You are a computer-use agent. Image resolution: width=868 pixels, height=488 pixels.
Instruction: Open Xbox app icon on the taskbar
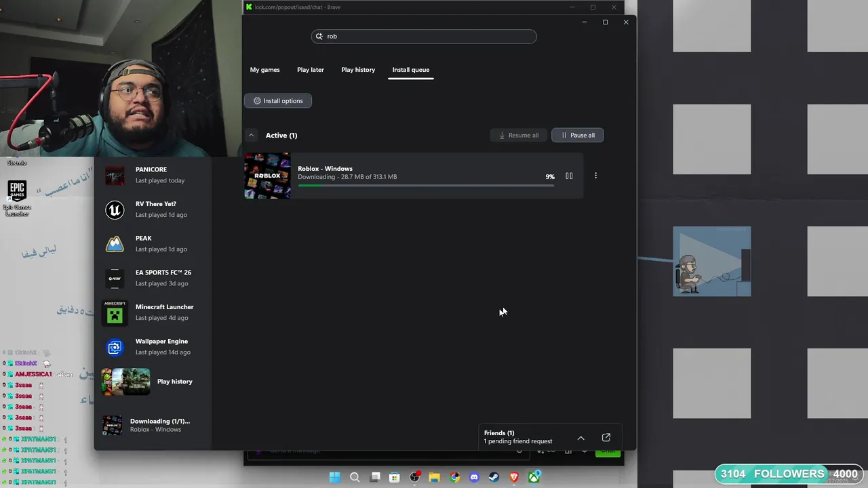click(x=534, y=477)
